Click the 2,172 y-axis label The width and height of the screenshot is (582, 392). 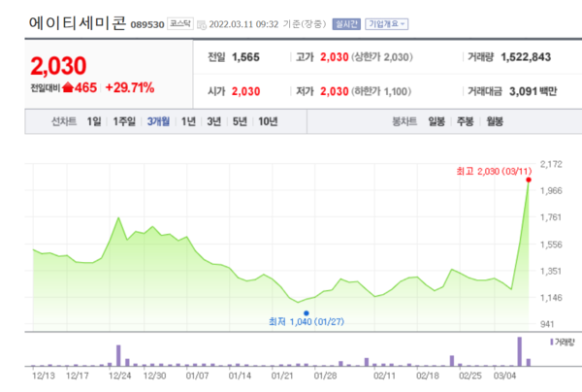tap(551, 164)
